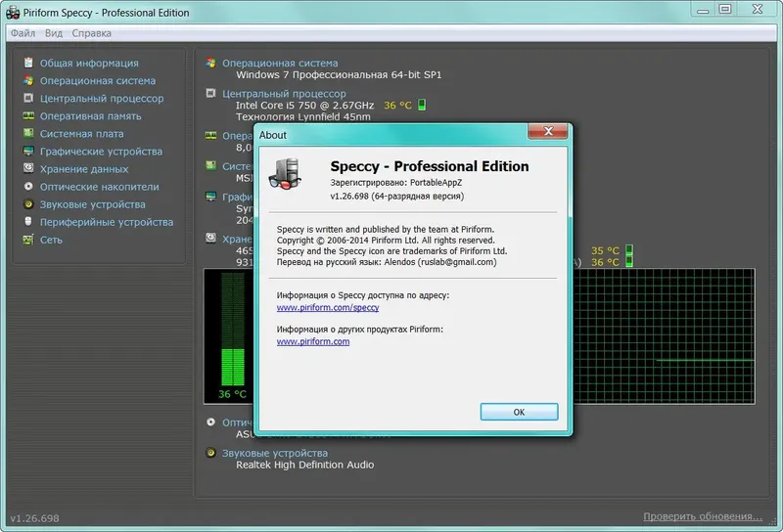
Task: Click the hard disk icon in the summary panel
Action: (210, 238)
